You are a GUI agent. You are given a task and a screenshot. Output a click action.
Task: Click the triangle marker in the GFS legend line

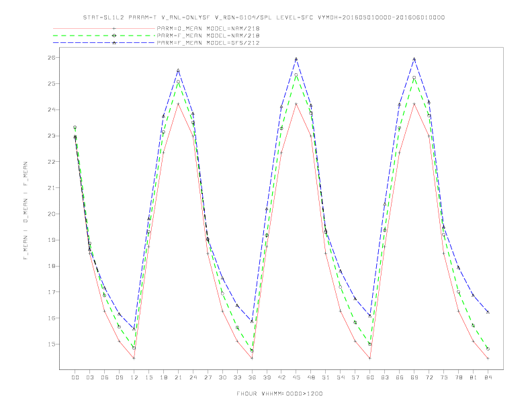point(114,43)
